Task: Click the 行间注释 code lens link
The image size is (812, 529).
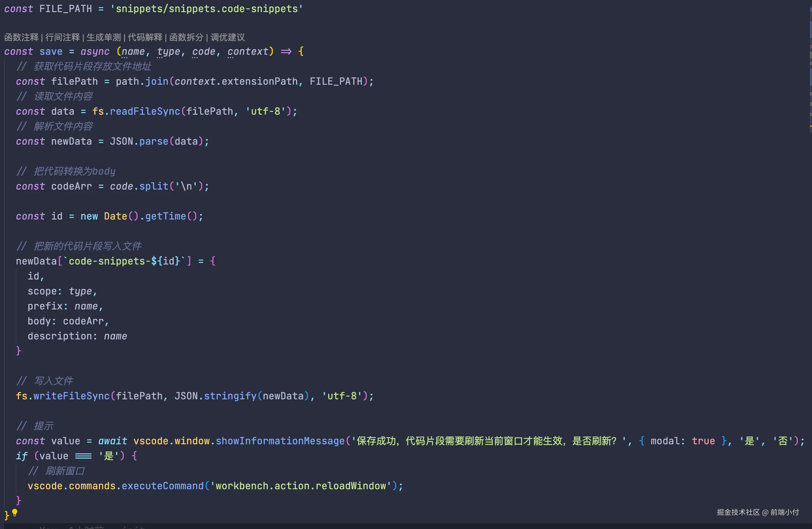Action: coord(63,37)
